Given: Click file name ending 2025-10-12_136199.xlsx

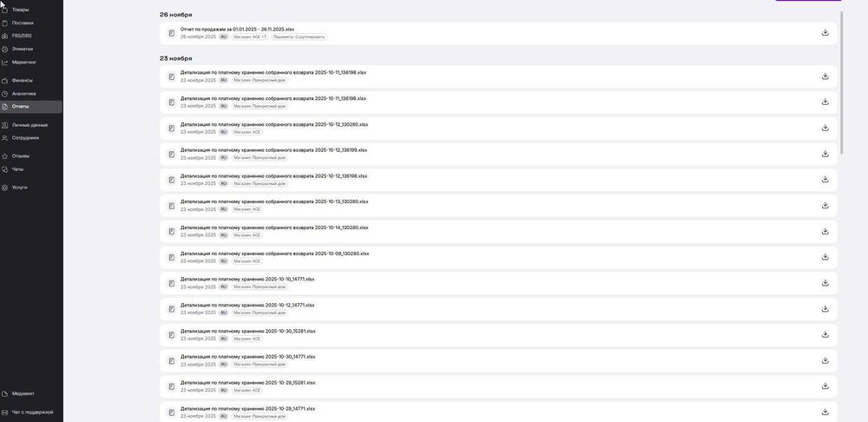Looking at the screenshot, I should (x=273, y=150).
